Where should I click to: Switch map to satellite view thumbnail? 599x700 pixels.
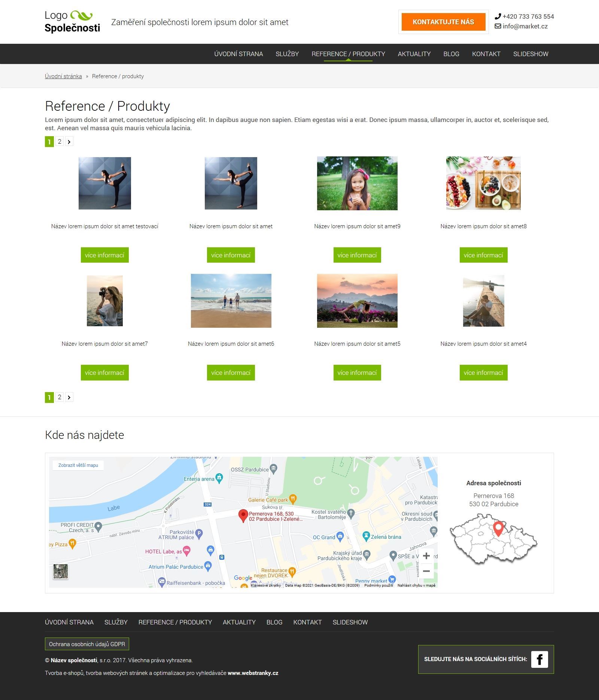[x=61, y=572]
